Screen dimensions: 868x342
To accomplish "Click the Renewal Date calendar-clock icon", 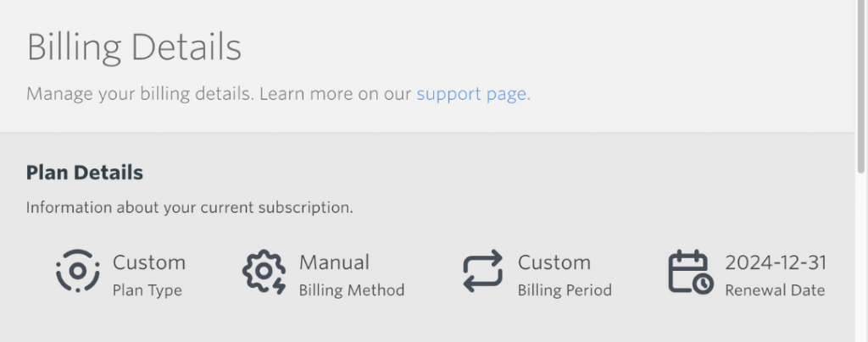I will 691,272.
